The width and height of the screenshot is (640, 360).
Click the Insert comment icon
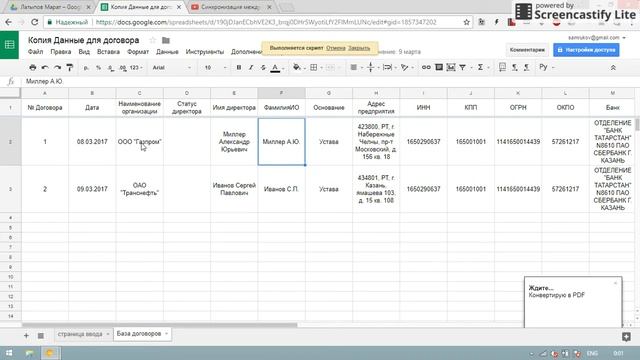click(x=439, y=67)
